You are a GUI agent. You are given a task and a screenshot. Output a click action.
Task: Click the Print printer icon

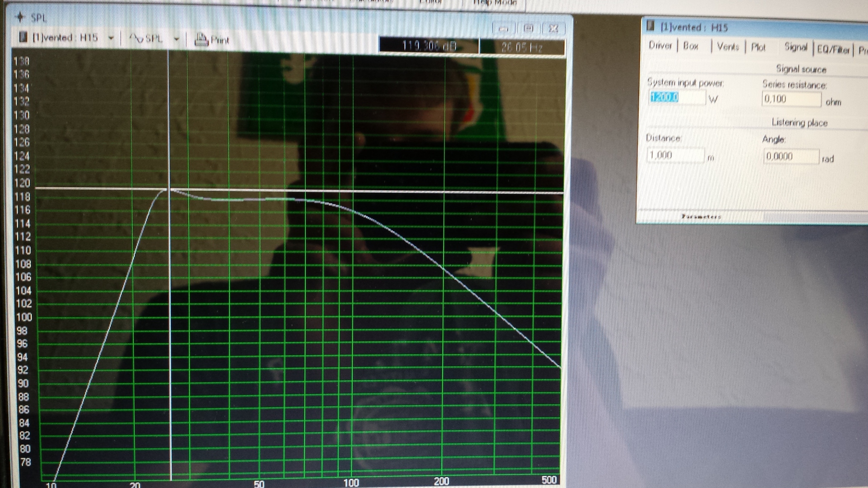(x=201, y=40)
